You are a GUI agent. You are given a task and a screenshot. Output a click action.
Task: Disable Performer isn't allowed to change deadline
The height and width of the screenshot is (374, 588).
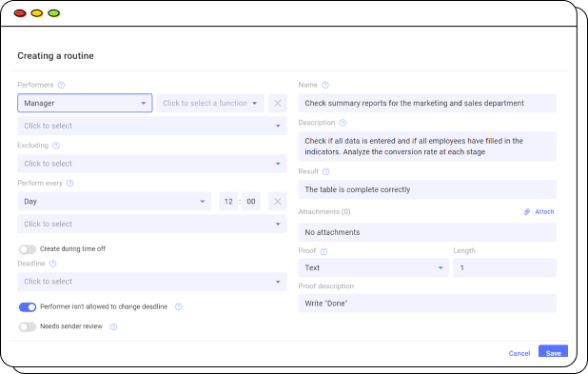[x=28, y=307]
